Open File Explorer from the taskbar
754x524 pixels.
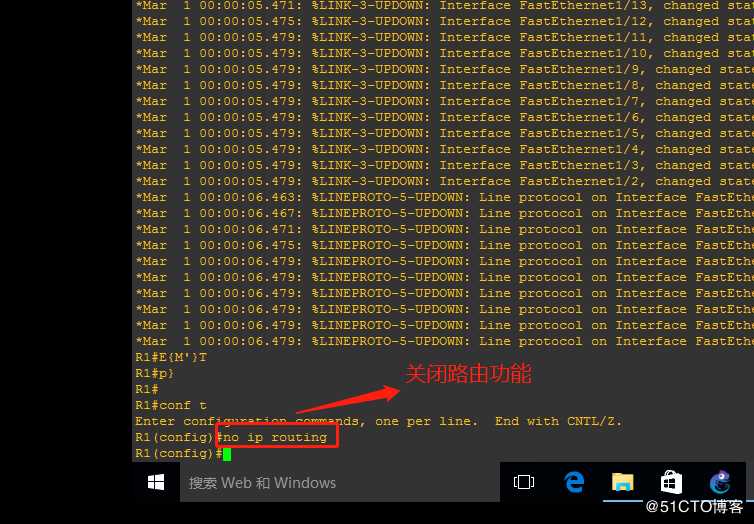tap(623, 482)
